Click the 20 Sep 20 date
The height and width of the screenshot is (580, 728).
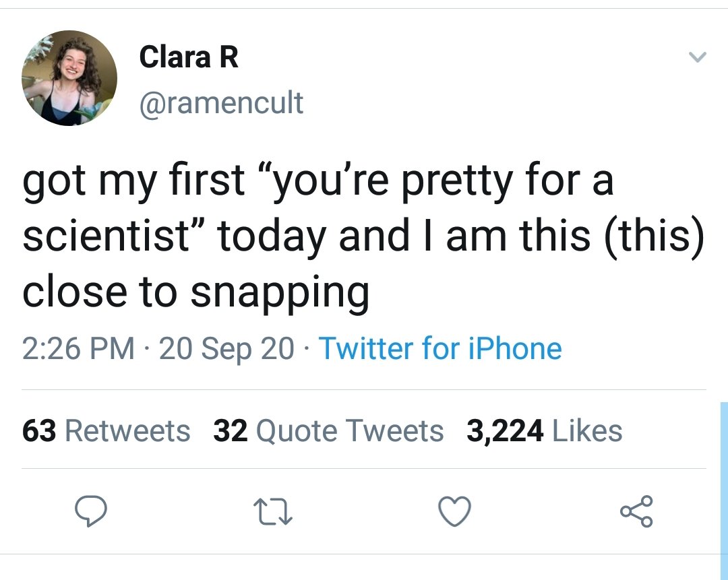coord(226,348)
